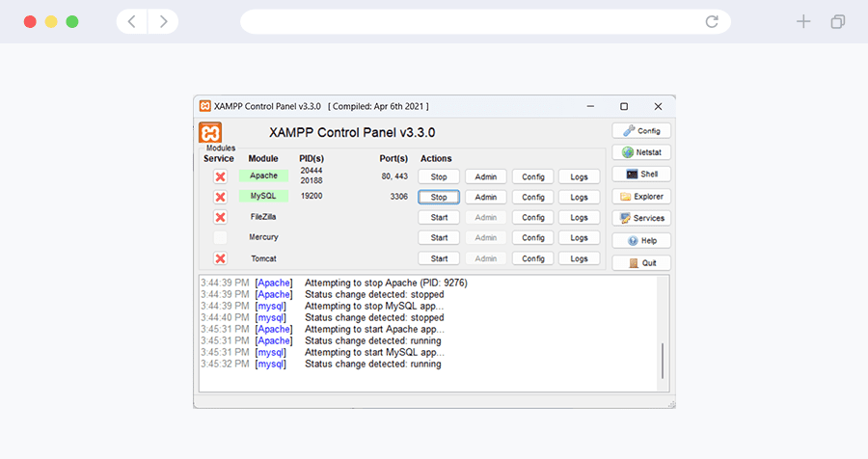Toggle the MySQL service checkbox
Image resolution: width=868 pixels, height=459 pixels.
click(220, 197)
